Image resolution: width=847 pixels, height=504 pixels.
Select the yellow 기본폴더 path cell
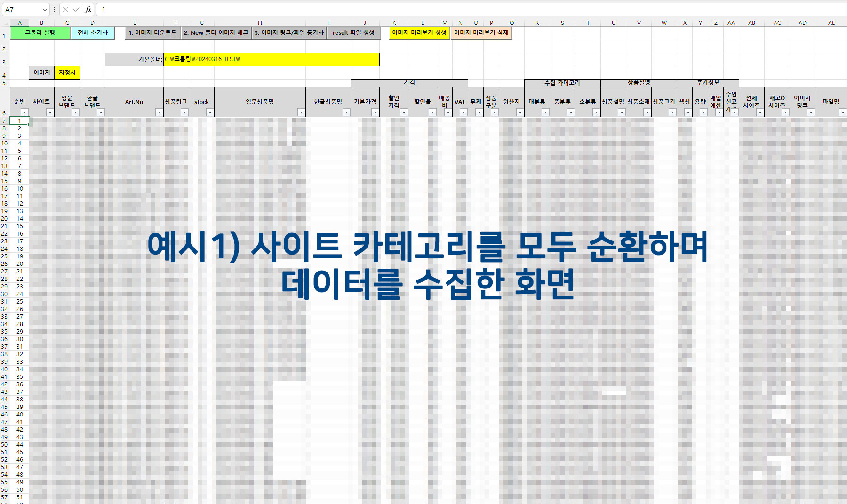click(271, 59)
